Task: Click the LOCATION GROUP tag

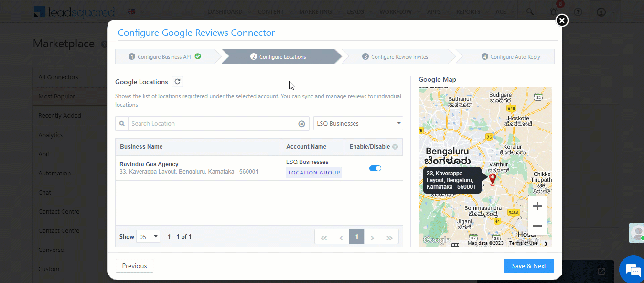Action: (x=314, y=173)
